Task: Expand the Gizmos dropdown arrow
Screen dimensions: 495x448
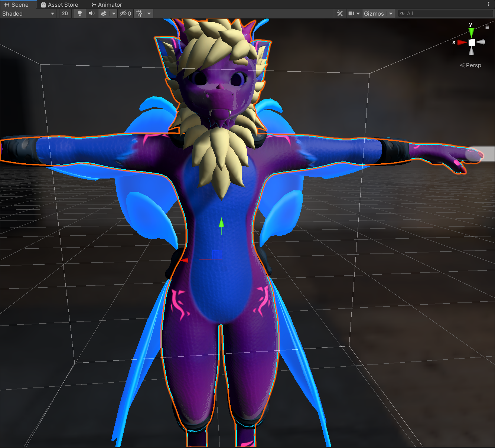Action: tap(391, 13)
